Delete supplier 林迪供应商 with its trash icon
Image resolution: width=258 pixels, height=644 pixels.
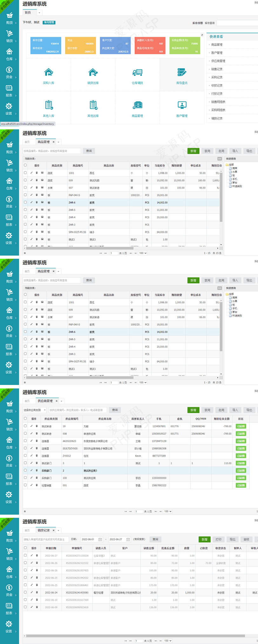click(37, 433)
